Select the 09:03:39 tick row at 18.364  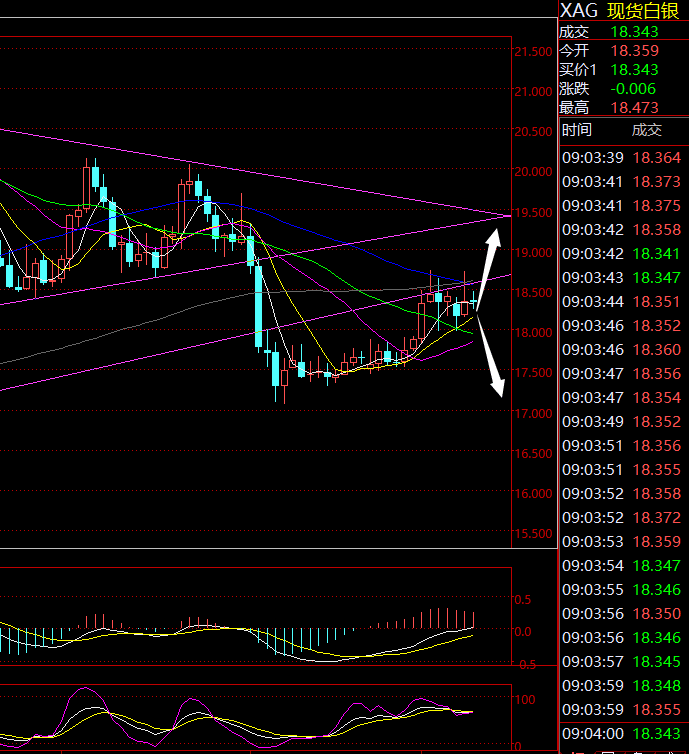coord(622,158)
